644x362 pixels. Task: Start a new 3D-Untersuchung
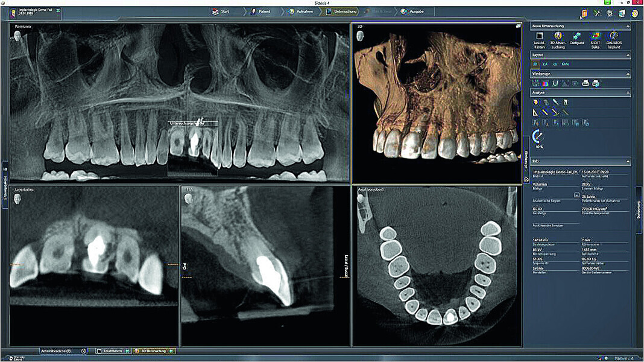point(558,40)
